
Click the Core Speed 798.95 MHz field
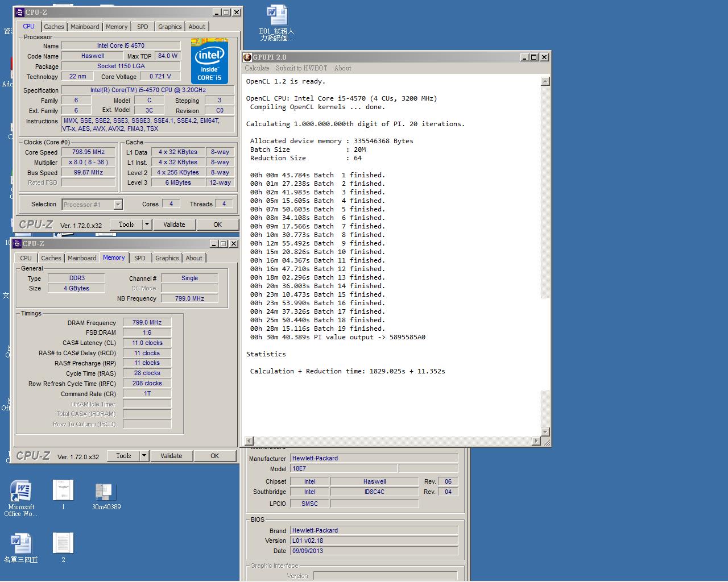(88, 152)
